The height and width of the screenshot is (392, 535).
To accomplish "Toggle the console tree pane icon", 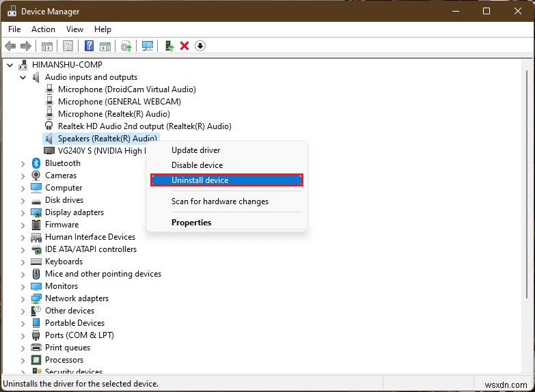I will 46,46.
